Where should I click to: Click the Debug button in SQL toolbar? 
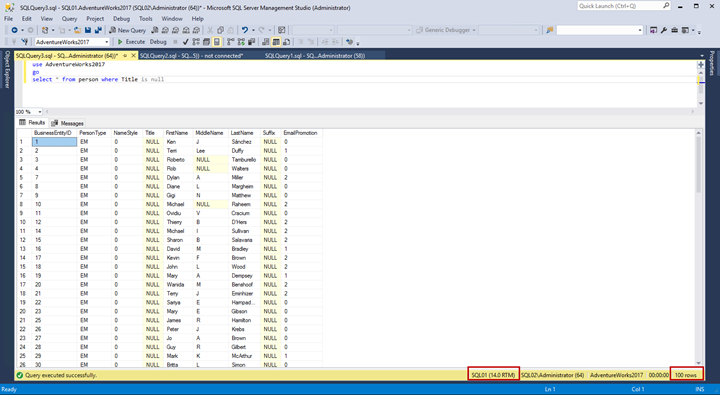click(158, 42)
